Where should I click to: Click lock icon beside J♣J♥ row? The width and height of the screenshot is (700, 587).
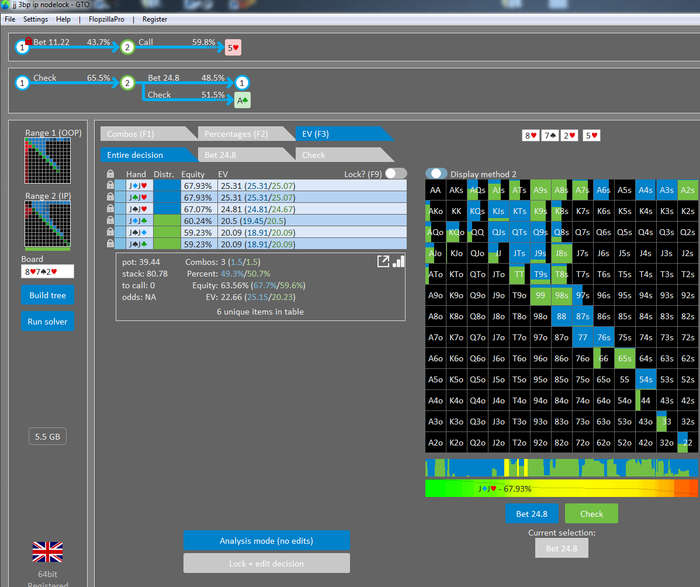pyautogui.click(x=110, y=197)
